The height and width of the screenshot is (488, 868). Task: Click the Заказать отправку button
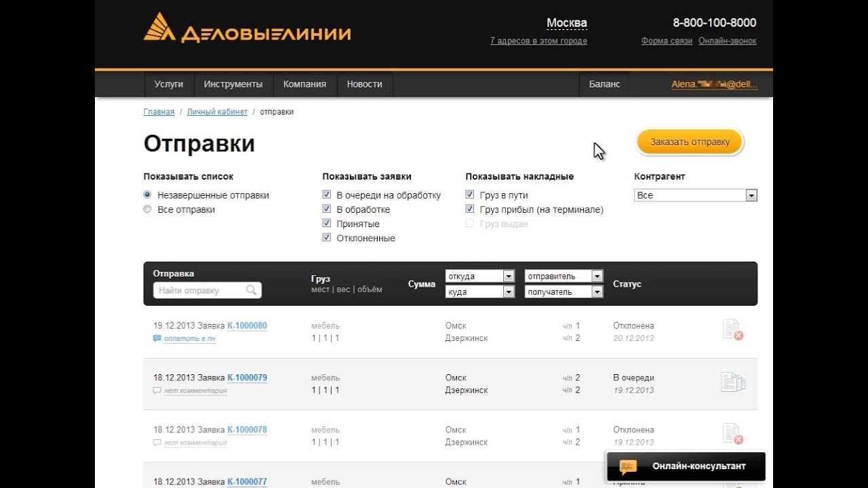click(690, 142)
